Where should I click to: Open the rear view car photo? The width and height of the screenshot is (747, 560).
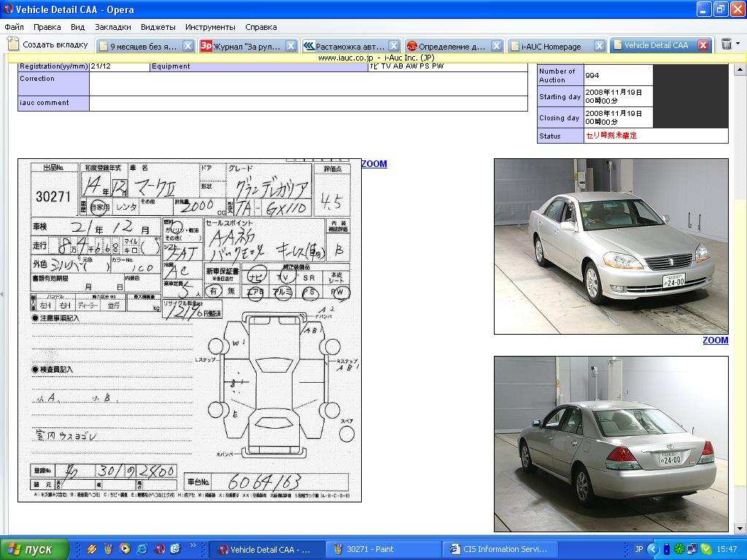[x=611, y=444]
